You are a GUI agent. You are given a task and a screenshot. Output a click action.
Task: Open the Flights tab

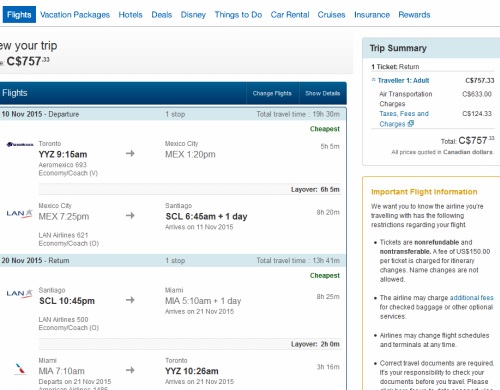[x=19, y=15]
